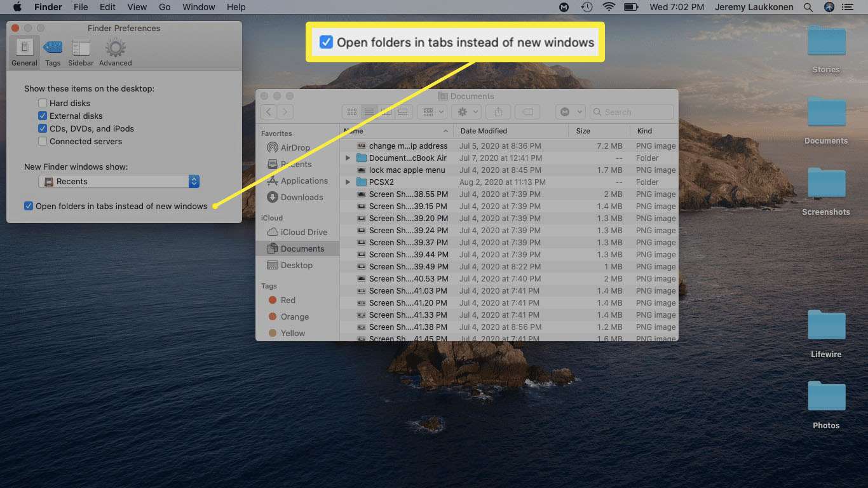Select the Stories folder on desktop
The height and width of the screenshot is (488, 868).
(826, 49)
